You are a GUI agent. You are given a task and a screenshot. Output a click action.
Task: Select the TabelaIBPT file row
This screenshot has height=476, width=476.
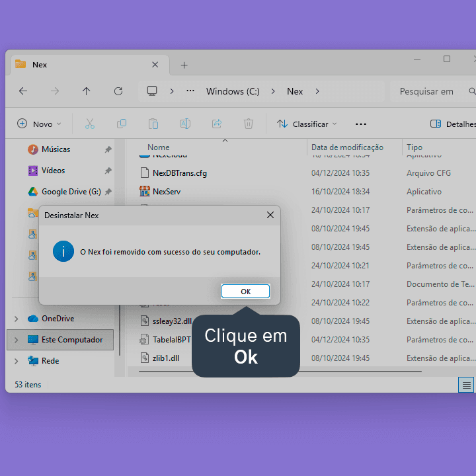click(x=171, y=340)
